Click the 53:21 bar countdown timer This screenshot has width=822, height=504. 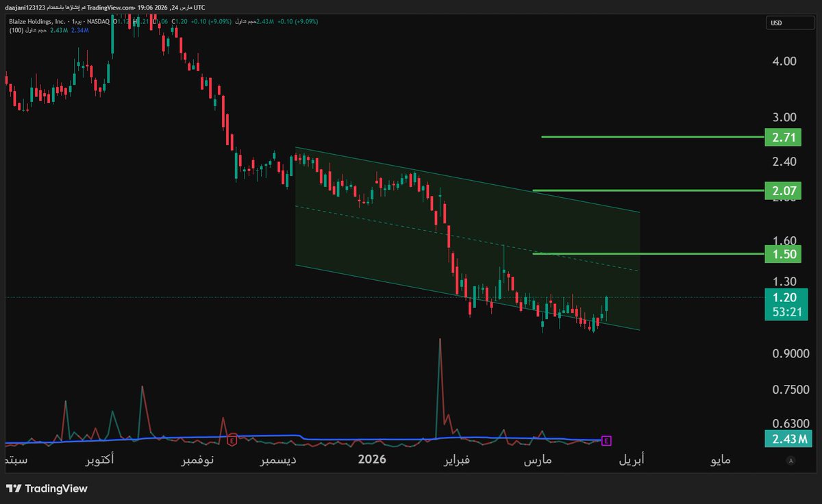click(x=786, y=312)
